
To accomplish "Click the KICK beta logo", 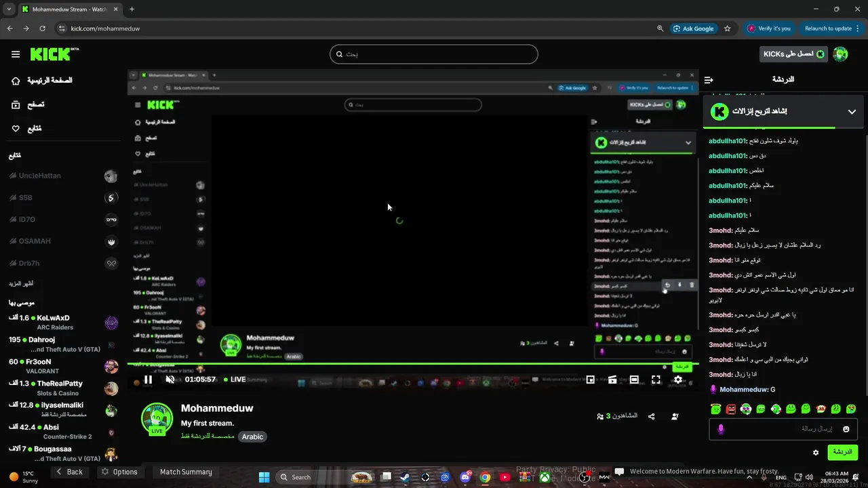I will click(x=54, y=54).
